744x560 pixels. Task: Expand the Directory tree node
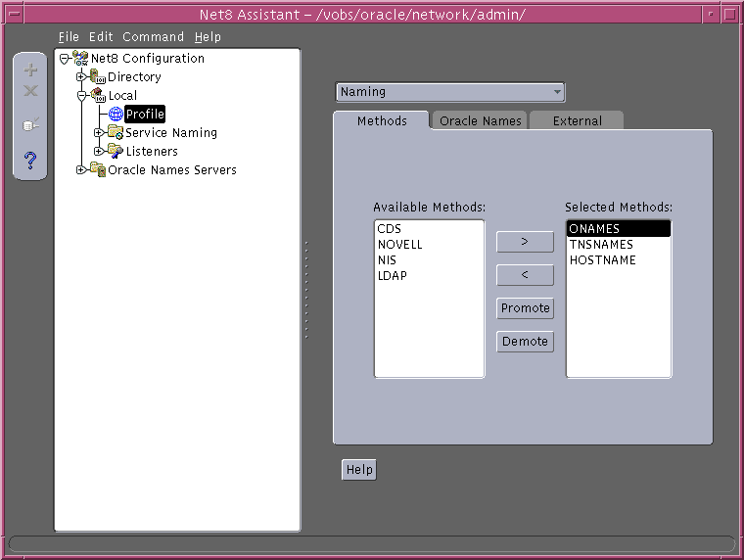tap(81, 76)
